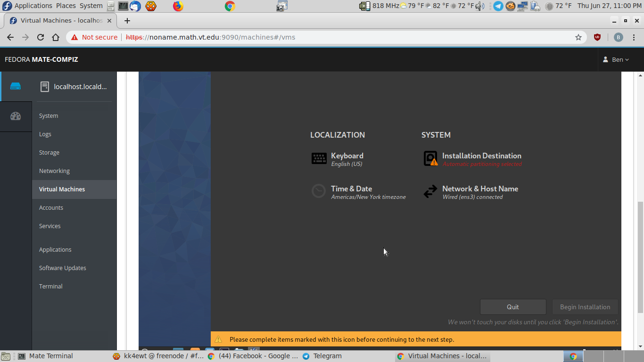Open the Chrome three-dot menu
The image size is (644, 362).
click(x=634, y=37)
